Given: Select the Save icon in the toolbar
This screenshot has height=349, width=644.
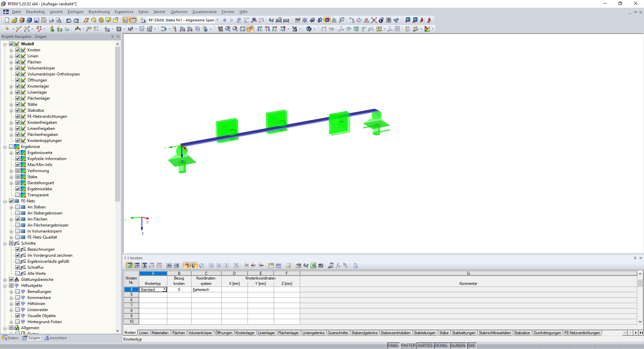Looking at the screenshot, I should [36, 20].
